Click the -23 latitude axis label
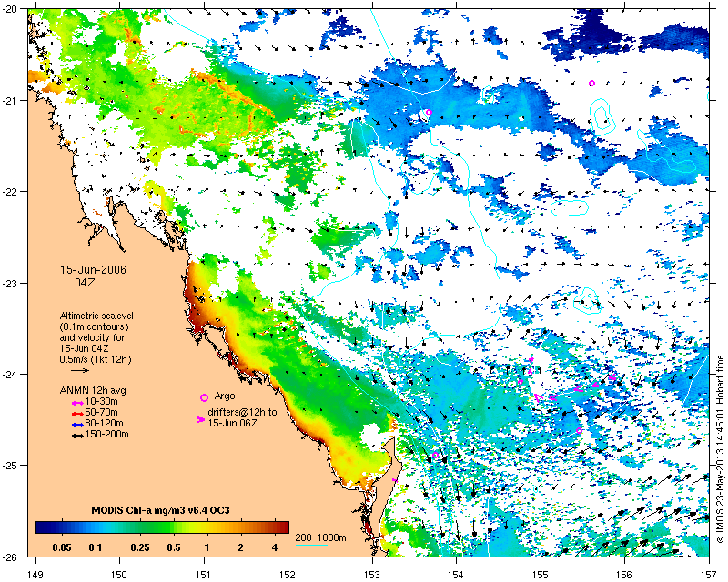The width and height of the screenshot is (728, 582). pos(10,283)
